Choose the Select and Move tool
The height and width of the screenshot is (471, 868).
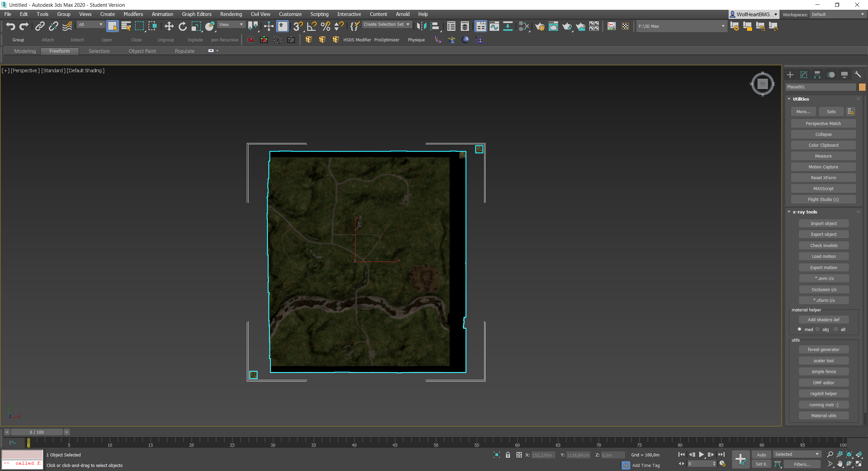[x=169, y=26]
